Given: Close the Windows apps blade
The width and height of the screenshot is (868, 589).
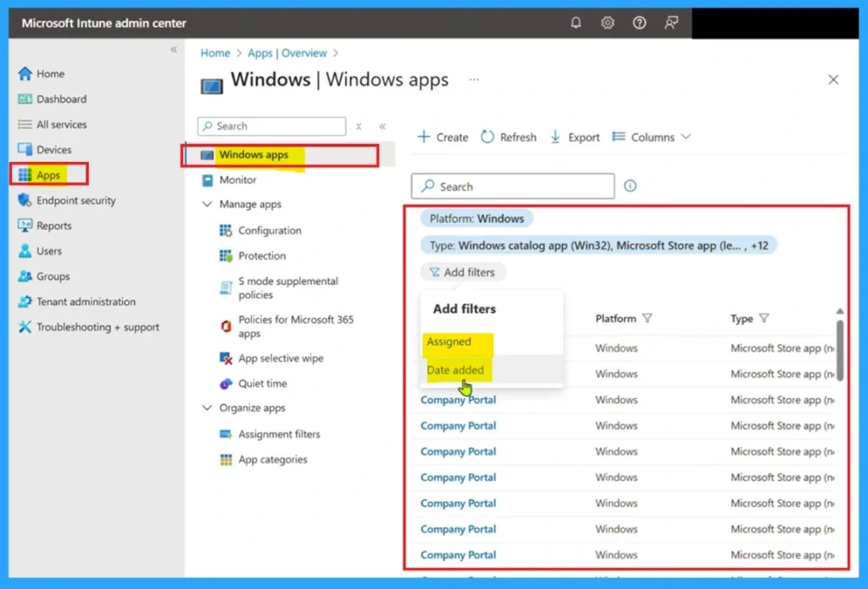Looking at the screenshot, I should (833, 80).
